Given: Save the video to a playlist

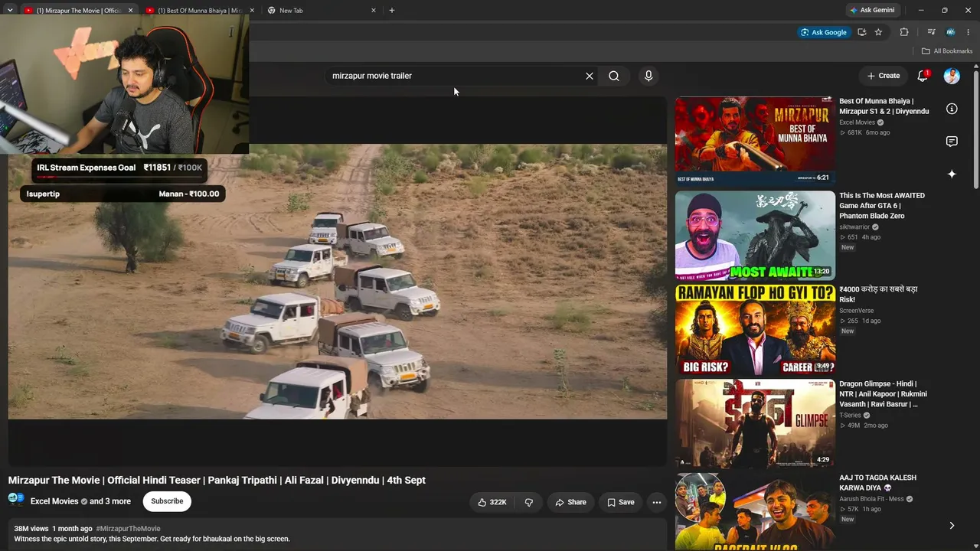Looking at the screenshot, I should click(620, 502).
